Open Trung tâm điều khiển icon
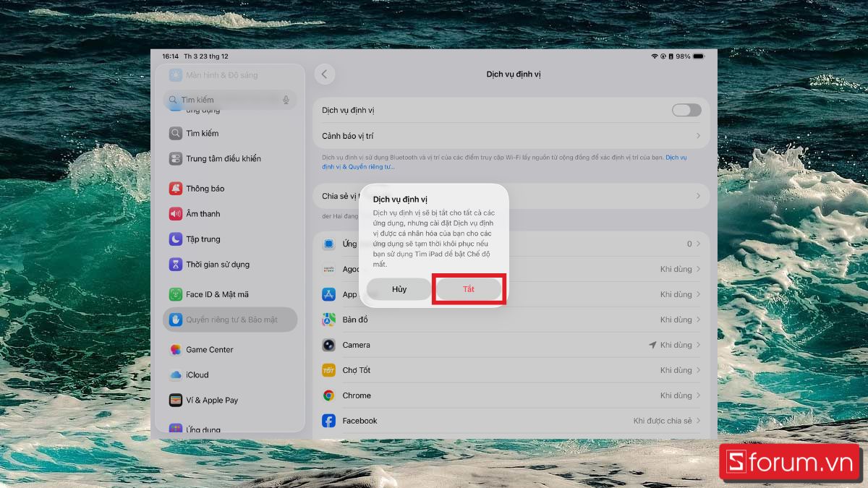868x488 pixels. coord(176,158)
